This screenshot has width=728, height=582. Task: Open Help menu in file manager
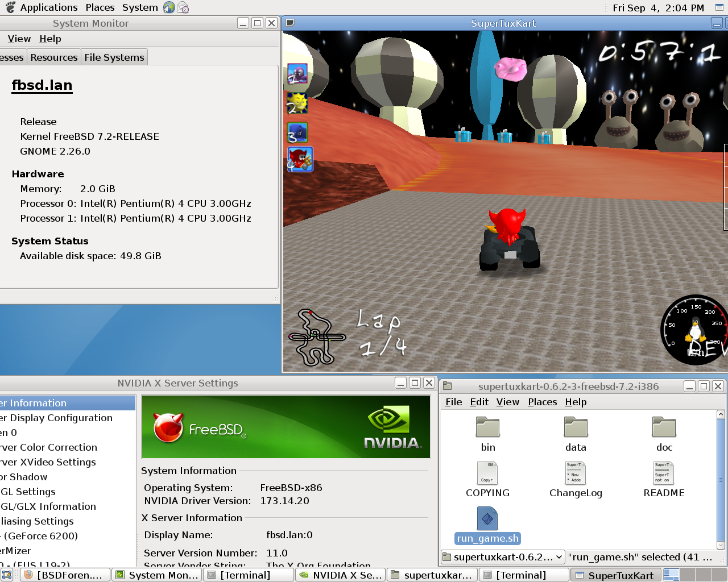(576, 402)
